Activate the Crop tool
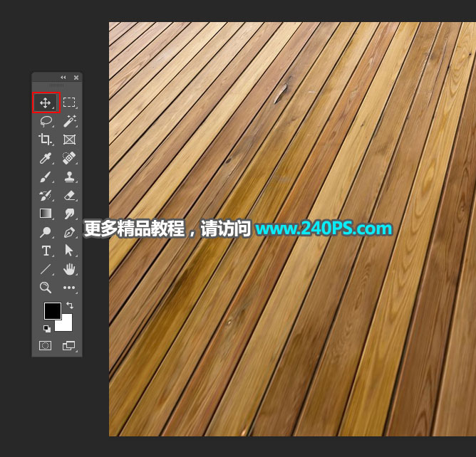 [46, 140]
